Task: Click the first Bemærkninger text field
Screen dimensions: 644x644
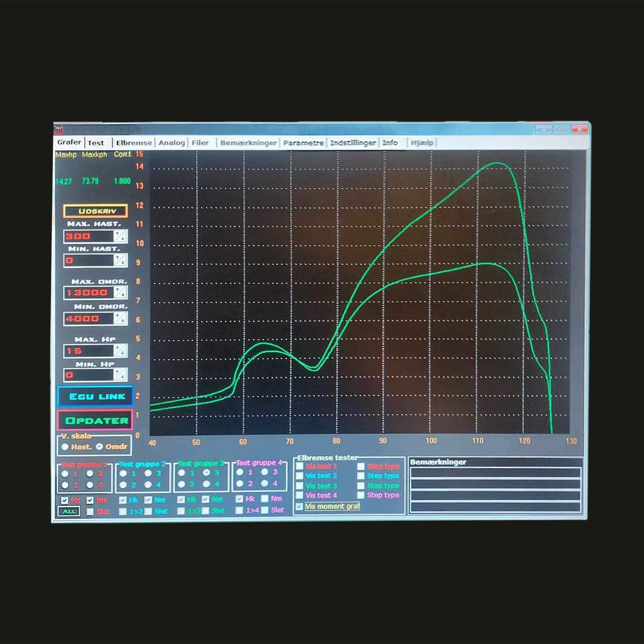Action: point(496,473)
